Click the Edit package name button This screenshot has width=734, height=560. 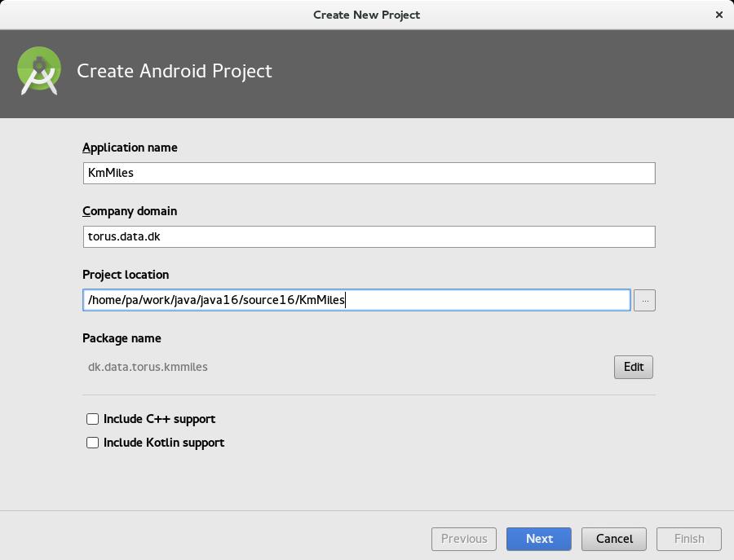coord(634,367)
